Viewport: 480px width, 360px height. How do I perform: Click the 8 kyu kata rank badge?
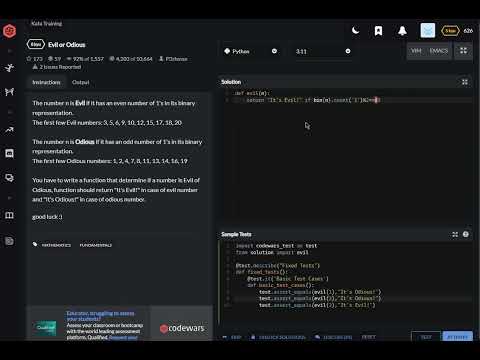point(36,44)
